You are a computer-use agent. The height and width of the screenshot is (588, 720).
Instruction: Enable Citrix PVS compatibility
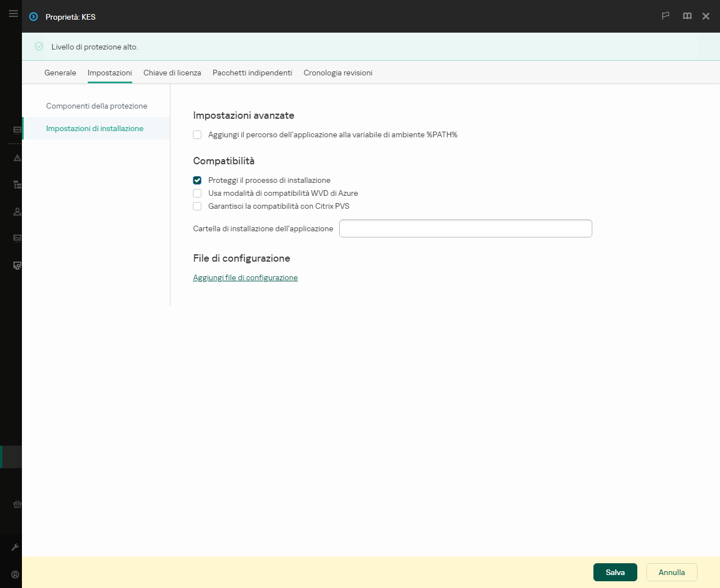point(197,206)
